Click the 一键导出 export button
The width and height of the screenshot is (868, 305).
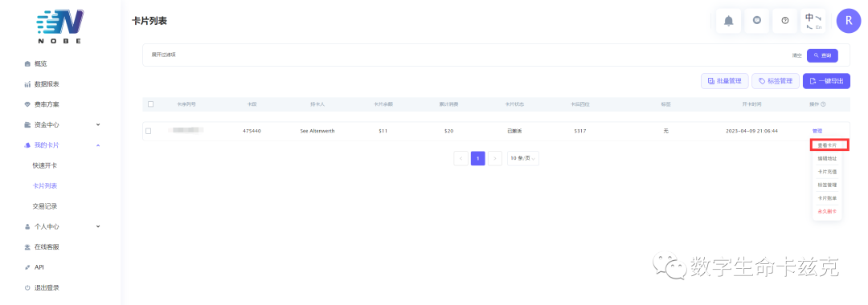pos(826,81)
